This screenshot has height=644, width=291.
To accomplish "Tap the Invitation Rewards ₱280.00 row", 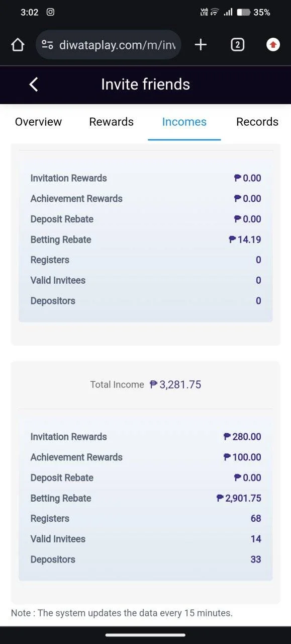I will click(x=146, y=437).
